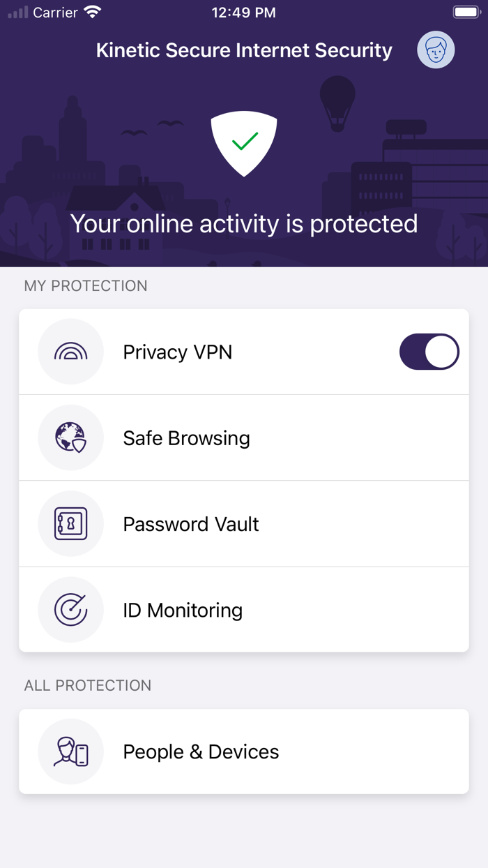The image size is (488, 868).
Task: Click the ID Monitoring target icon
Action: 70,610
